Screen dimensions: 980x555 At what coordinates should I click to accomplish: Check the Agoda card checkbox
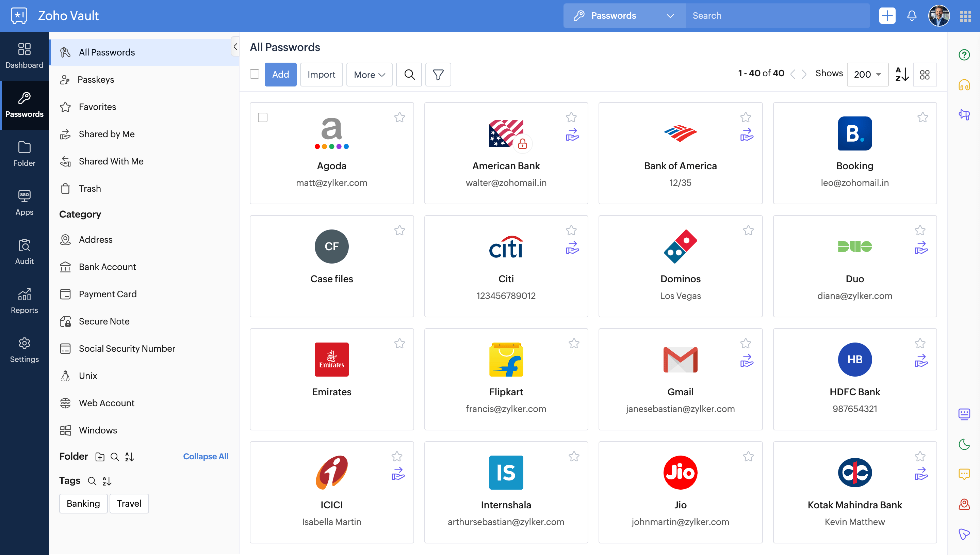pyautogui.click(x=262, y=117)
